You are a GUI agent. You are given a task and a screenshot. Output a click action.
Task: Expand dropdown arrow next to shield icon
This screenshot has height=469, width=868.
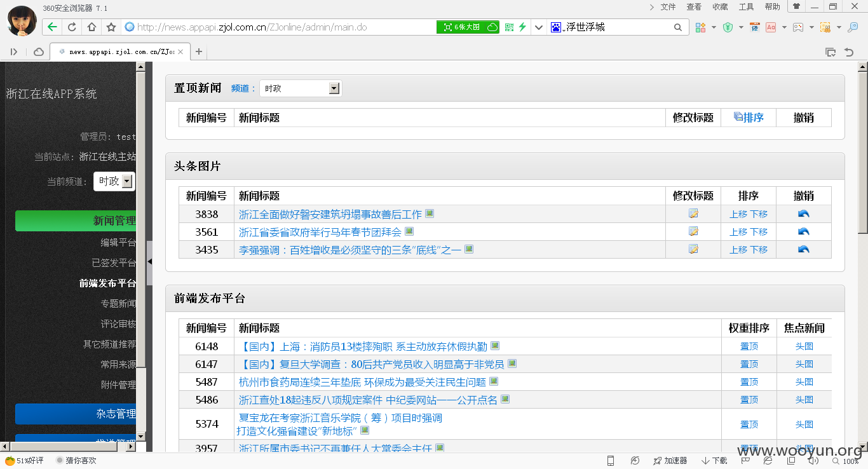(x=741, y=27)
